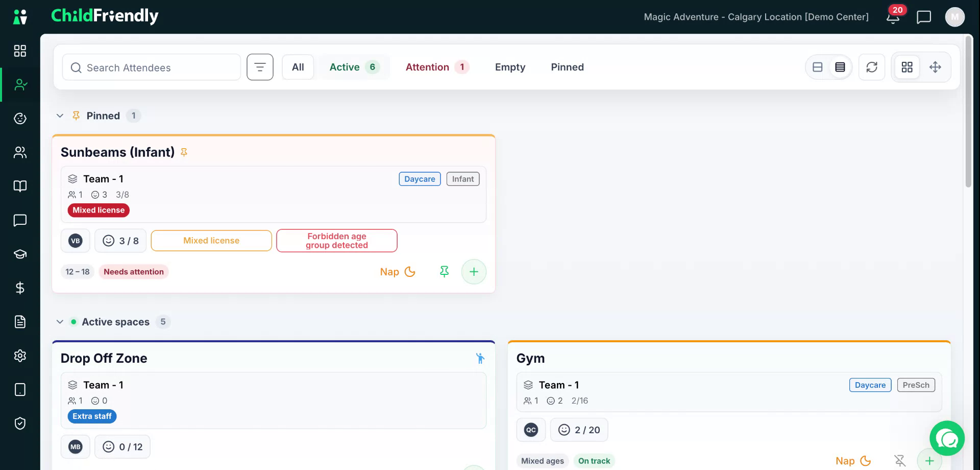Unpin the Sunbeams (Infant) space

click(445, 272)
